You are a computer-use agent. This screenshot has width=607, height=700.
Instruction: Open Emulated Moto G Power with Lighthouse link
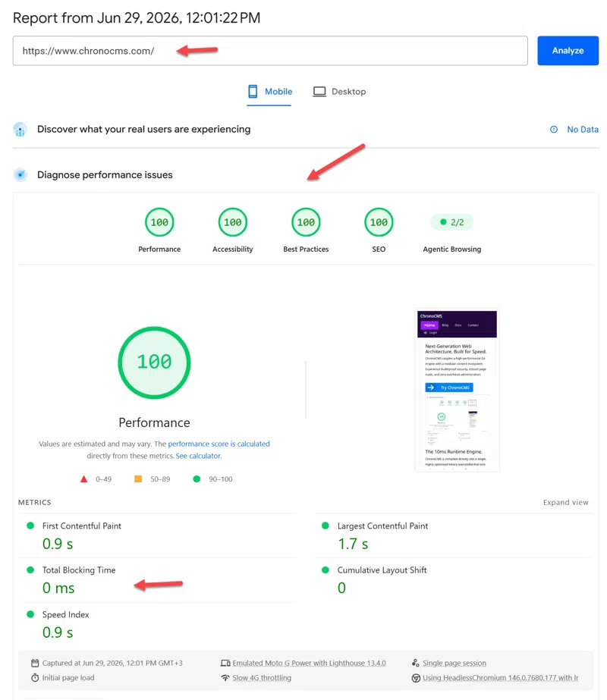pyautogui.click(x=309, y=663)
